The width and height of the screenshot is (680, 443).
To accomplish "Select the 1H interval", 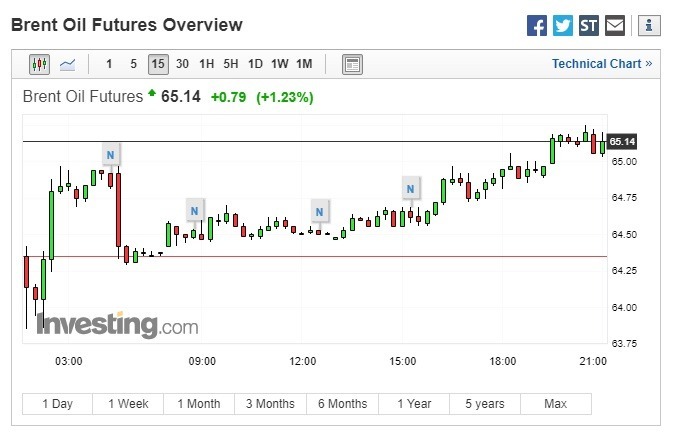I will [x=206, y=64].
